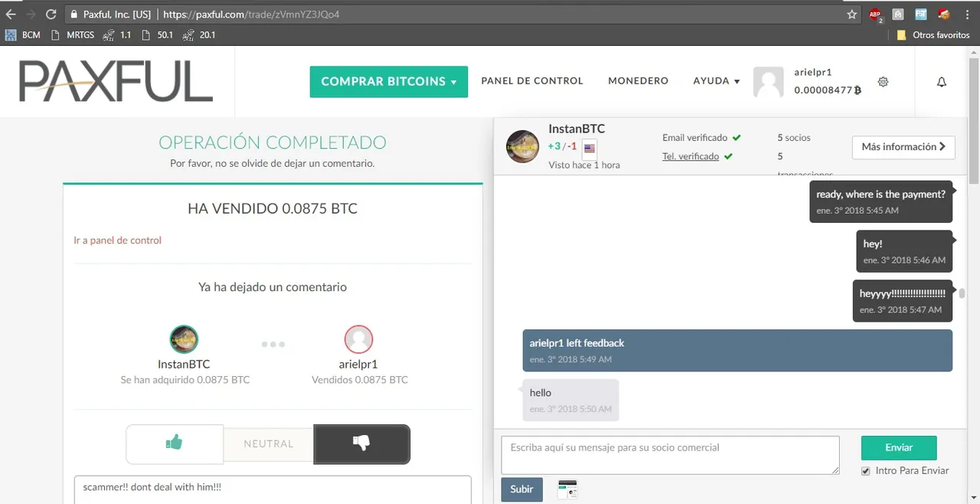Open the settings gear icon
This screenshot has height=504, width=980.
coord(883,81)
